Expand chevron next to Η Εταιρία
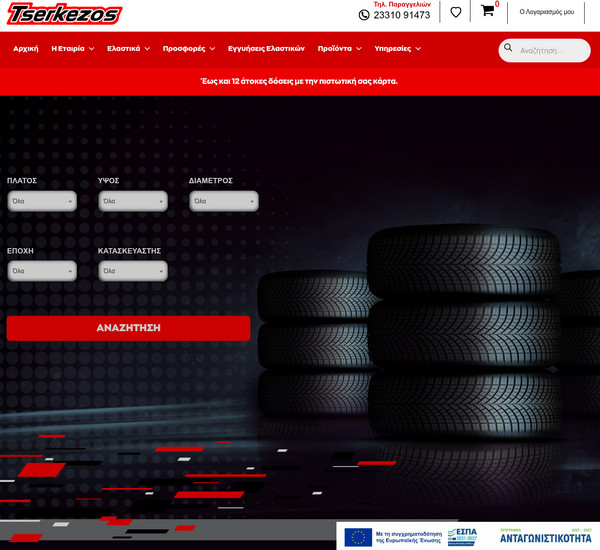600x550 pixels. [91, 49]
